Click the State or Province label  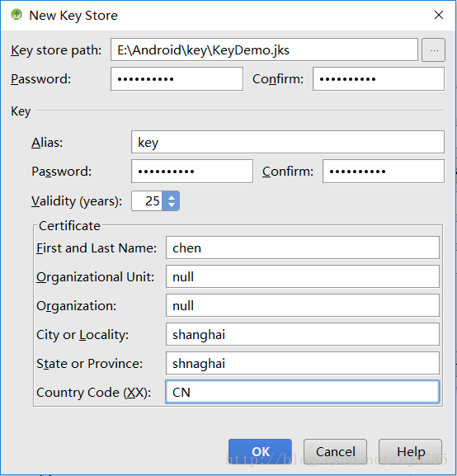coord(90,363)
